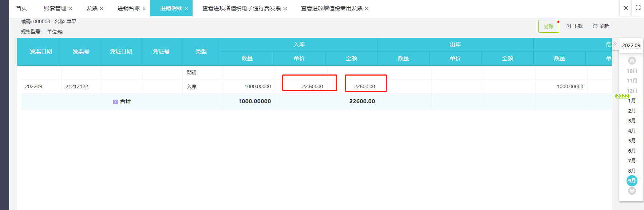
Task: Click the 凭证号 column header
Action: pos(161,52)
